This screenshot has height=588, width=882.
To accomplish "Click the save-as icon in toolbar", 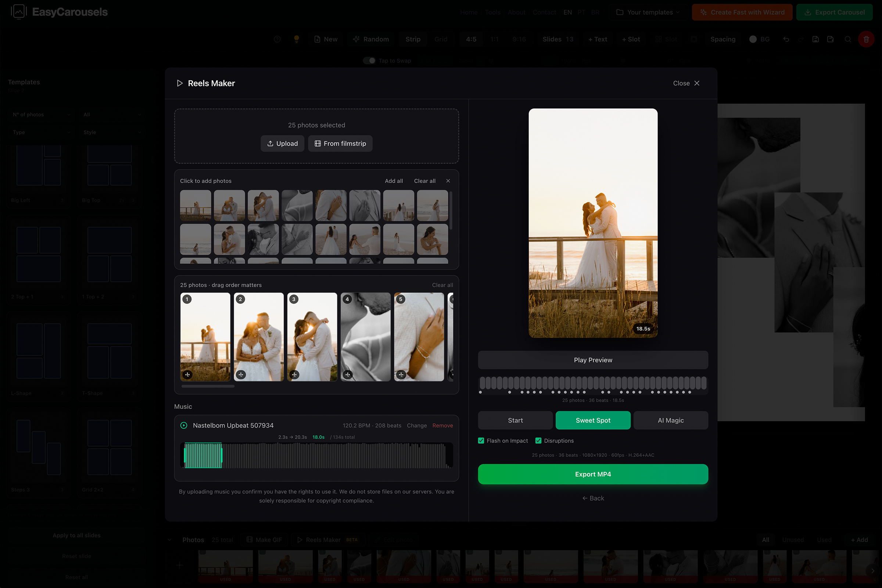I will [830, 39].
